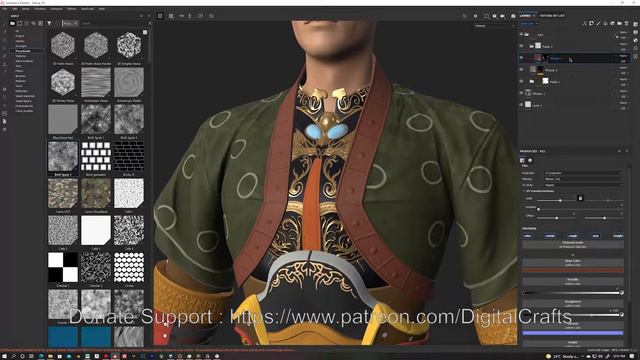This screenshot has width=640, height=360.
Task: Open the Help menu
Action: pos(102,9)
